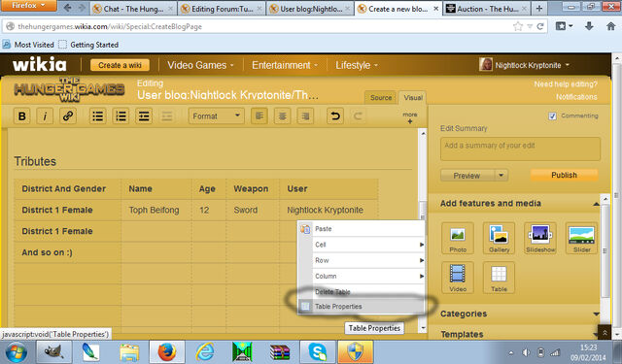Add a Gallery to the blog
This screenshot has height=364, width=622.
[x=499, y=238]
